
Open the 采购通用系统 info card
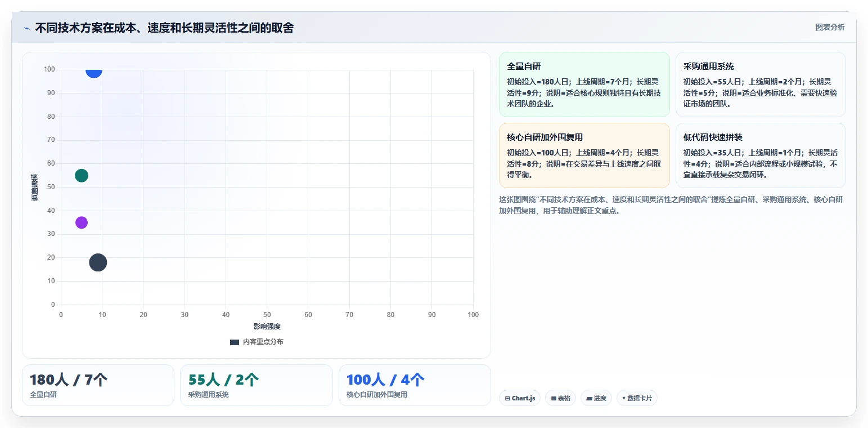click(x=761, y=84)
